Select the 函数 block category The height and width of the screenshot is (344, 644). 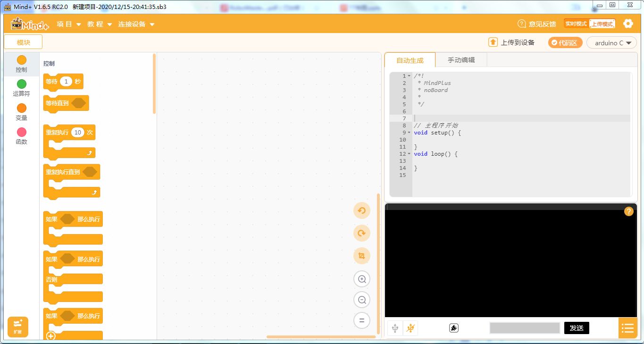click(21, 136)
